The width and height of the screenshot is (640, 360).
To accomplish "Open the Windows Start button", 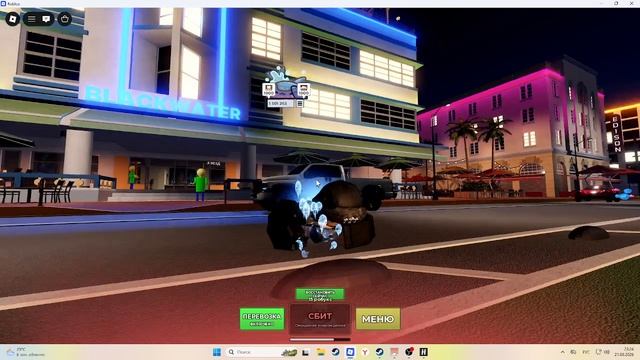I will click(x=217, y=352).
